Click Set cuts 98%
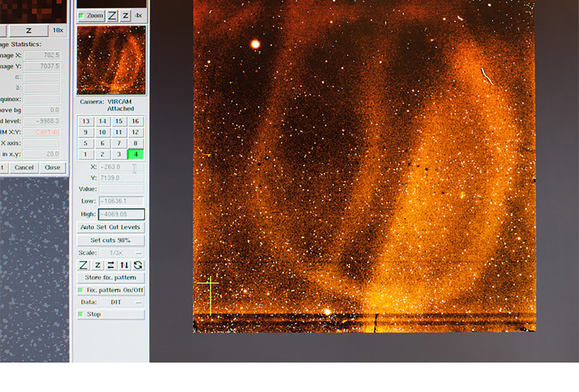The height and width of the screenshot is (392, 579). (x=111, y=240)
